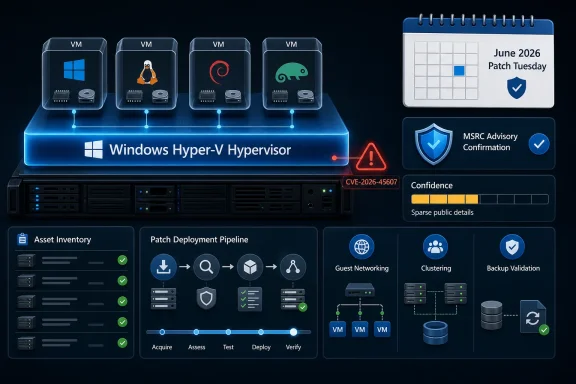Click the right VM box under Guest Networking
576x384 pixels.
click(382, 329)
